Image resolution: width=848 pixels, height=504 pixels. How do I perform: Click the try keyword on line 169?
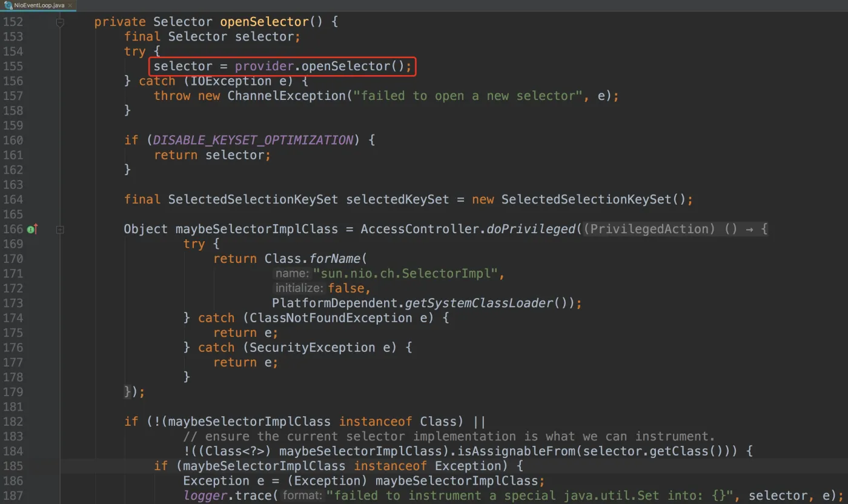point(194,244)
